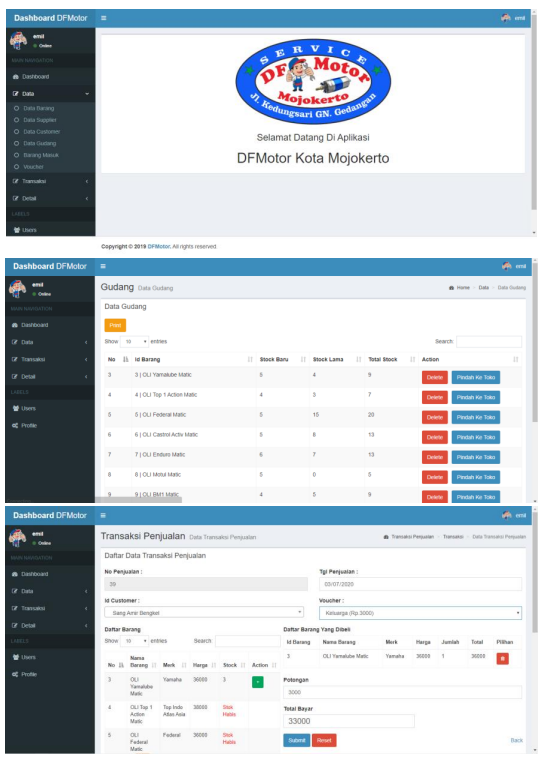Focus Search field in Daftar Barang
Image resolution: width=547 pixels, height=775 pixels.
click(x=248, y=641)
